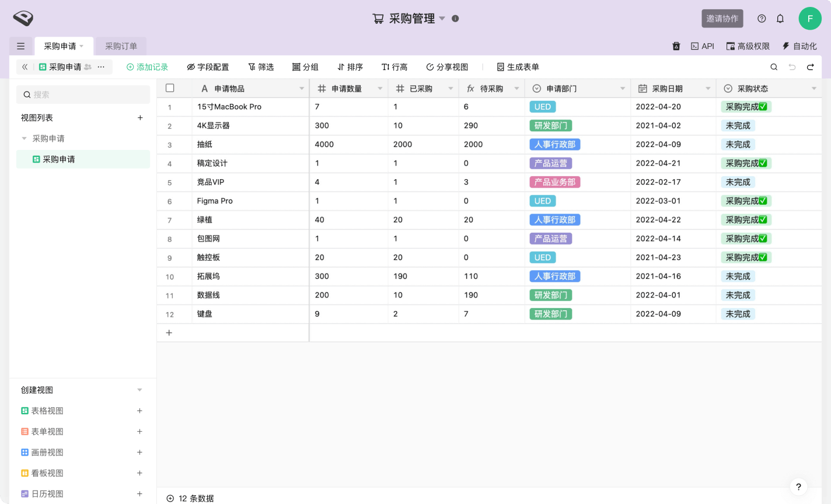Collapse the 创建视图 section arrow
The width and height of the screenshot is (831, 504).
(139, 390)
